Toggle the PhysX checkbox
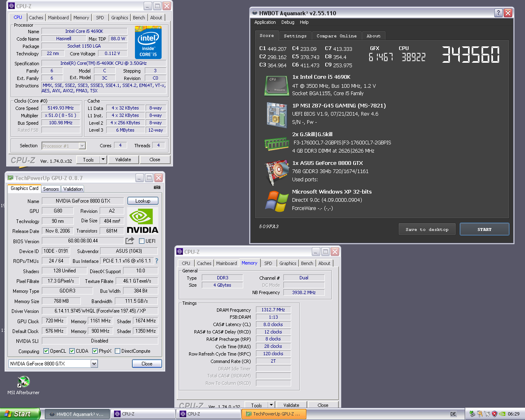525x420 pixels. [x=95, y=351]
